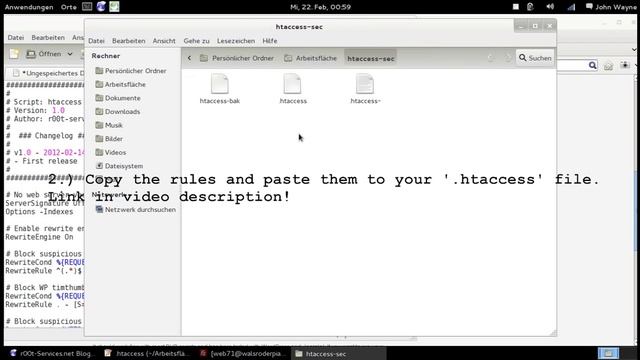Click terminal launcher icon in top panel
Viewport: 640px width, 360px height.
click(87, 6)
